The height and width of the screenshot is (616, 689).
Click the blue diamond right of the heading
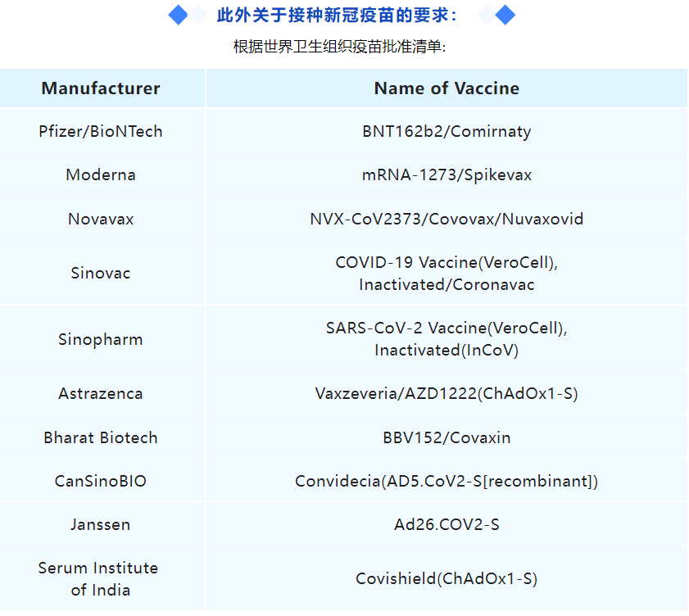click(505, 15)
